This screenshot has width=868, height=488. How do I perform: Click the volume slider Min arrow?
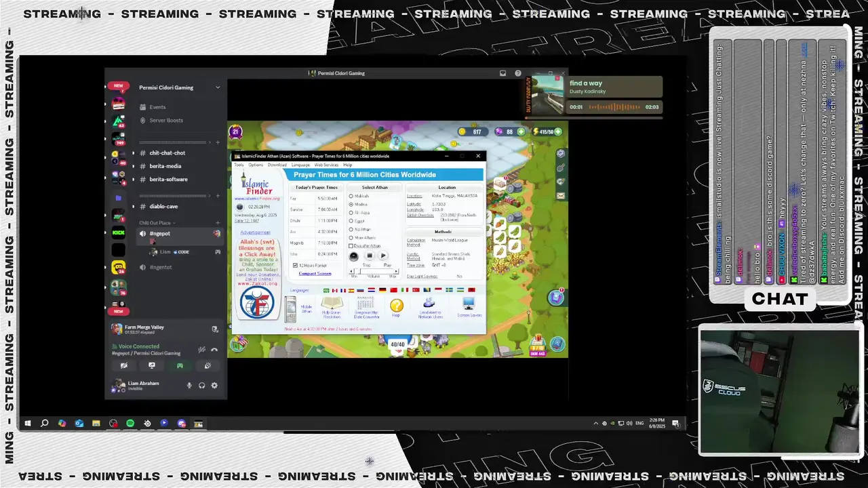(351, 271)
